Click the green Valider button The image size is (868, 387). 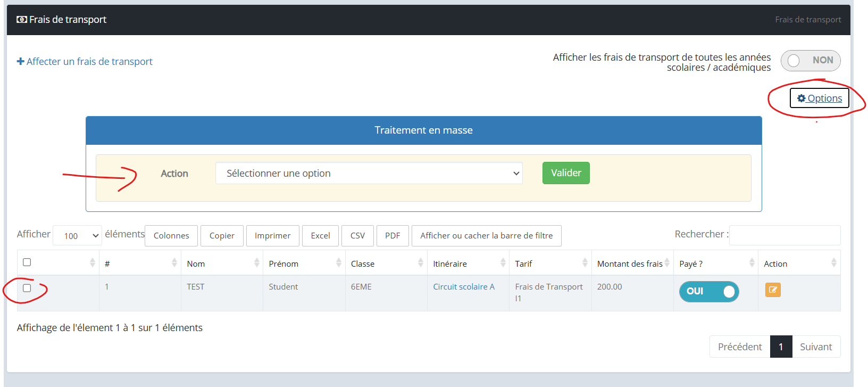tap(566, 173)
